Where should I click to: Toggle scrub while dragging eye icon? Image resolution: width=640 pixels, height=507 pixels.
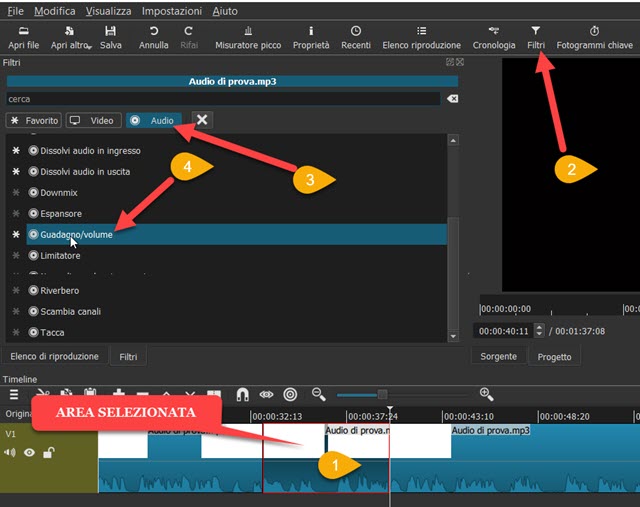(266, 394)
